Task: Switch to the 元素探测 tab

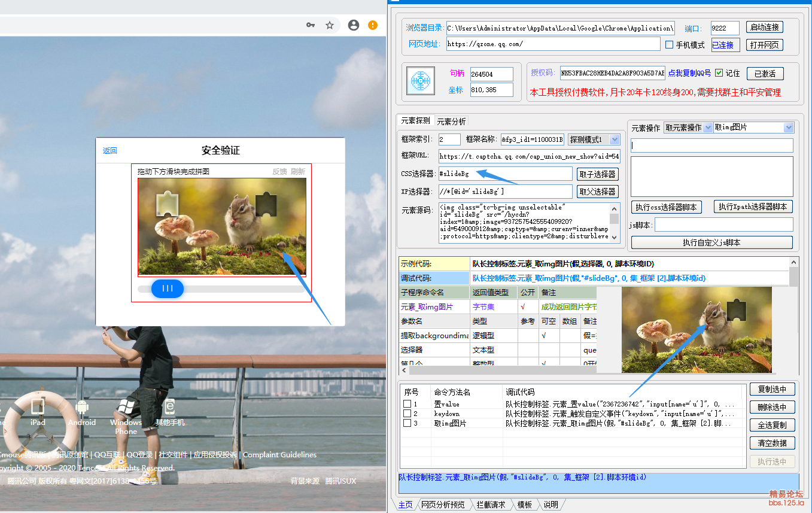Action: click(x=415, y=120)
